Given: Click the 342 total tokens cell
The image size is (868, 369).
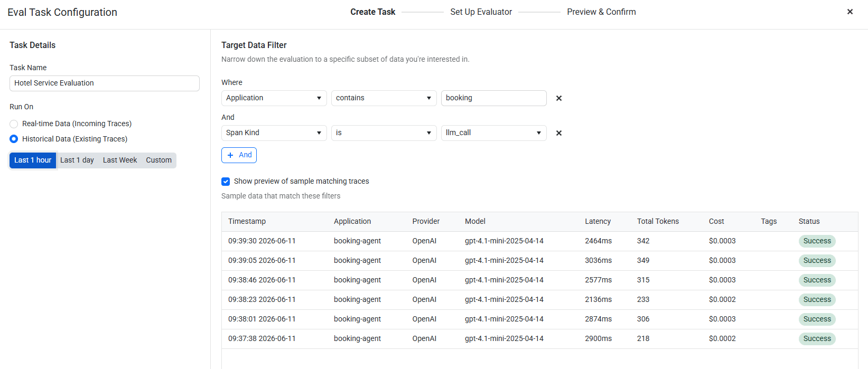Looking at the screenshot, I should (643, 241).
